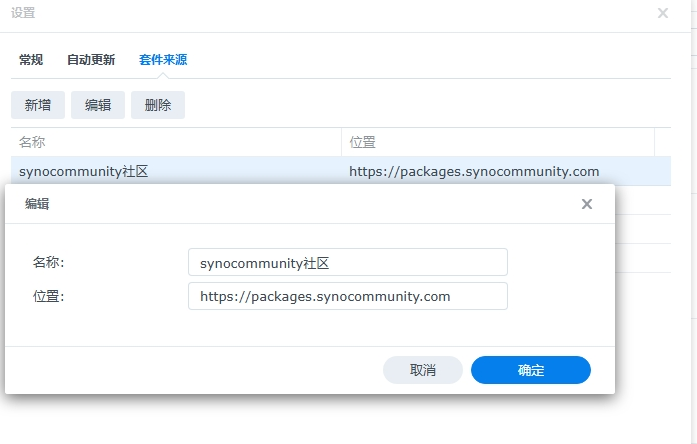The width and height of the screenshot is (697, 444).
Task: Open the 自动更新 tab
Action: coord(91,60)
